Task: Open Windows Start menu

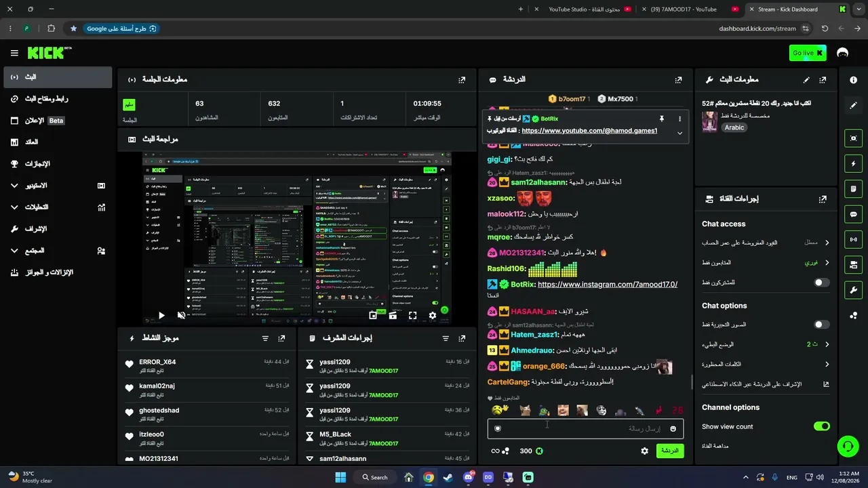Action: [340, 477]
